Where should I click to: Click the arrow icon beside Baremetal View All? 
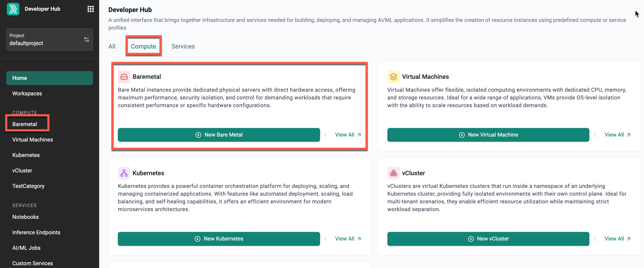(359, 135)
